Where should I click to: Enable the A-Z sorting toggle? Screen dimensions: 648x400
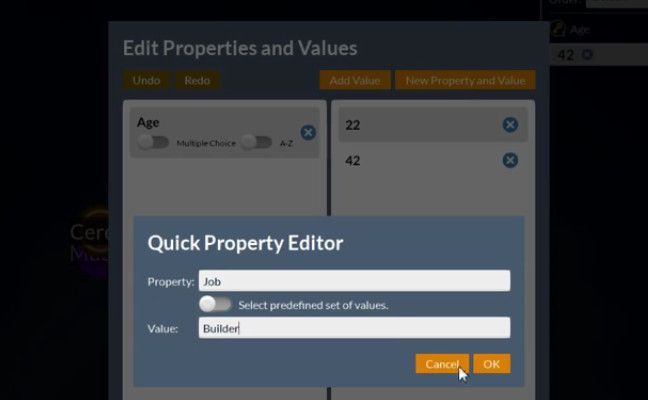[256, 143]
